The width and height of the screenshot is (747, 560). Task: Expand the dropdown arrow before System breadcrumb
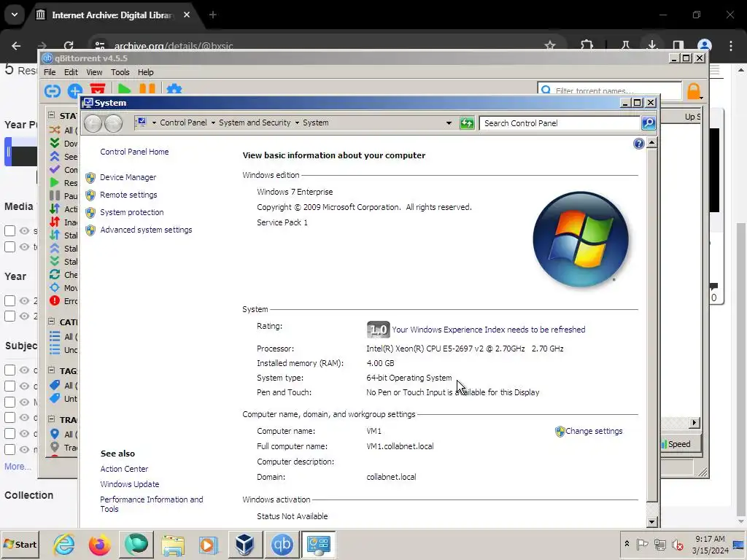pyautogui.click(x=297, y=122)
